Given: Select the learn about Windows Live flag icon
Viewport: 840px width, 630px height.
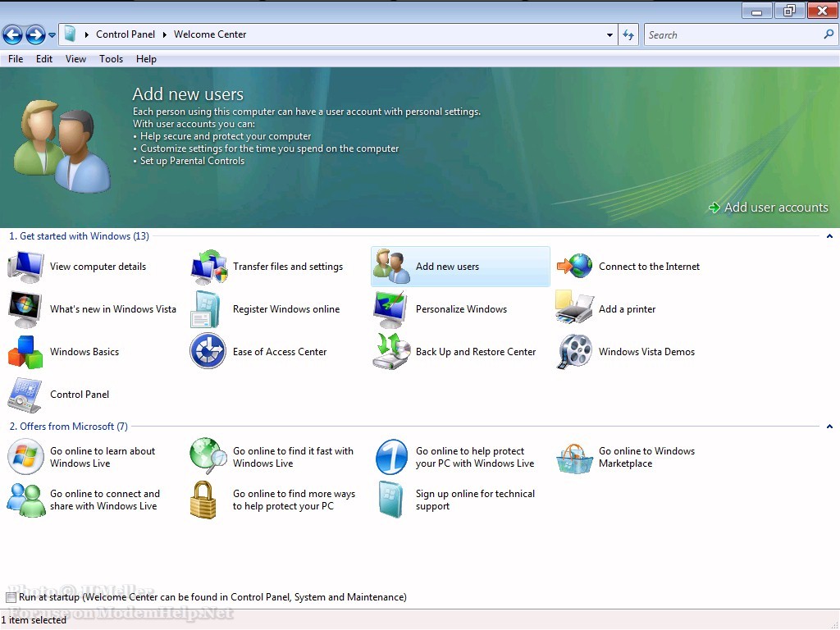Looking at the screenshot, I should (x=25, y=456).
